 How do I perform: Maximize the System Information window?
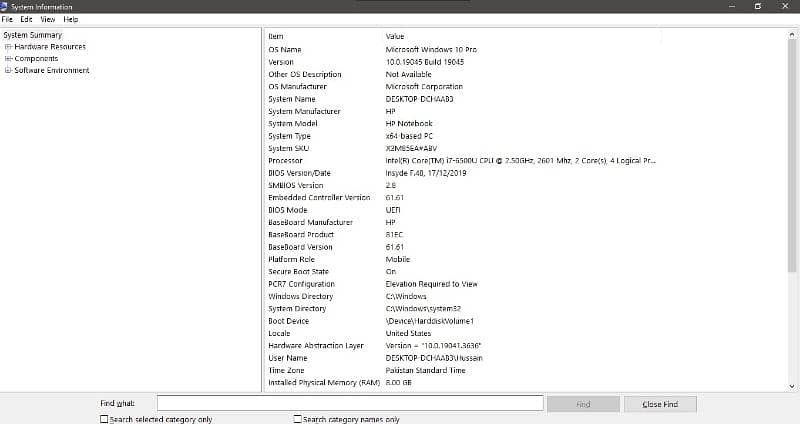[x=757, y=6]
